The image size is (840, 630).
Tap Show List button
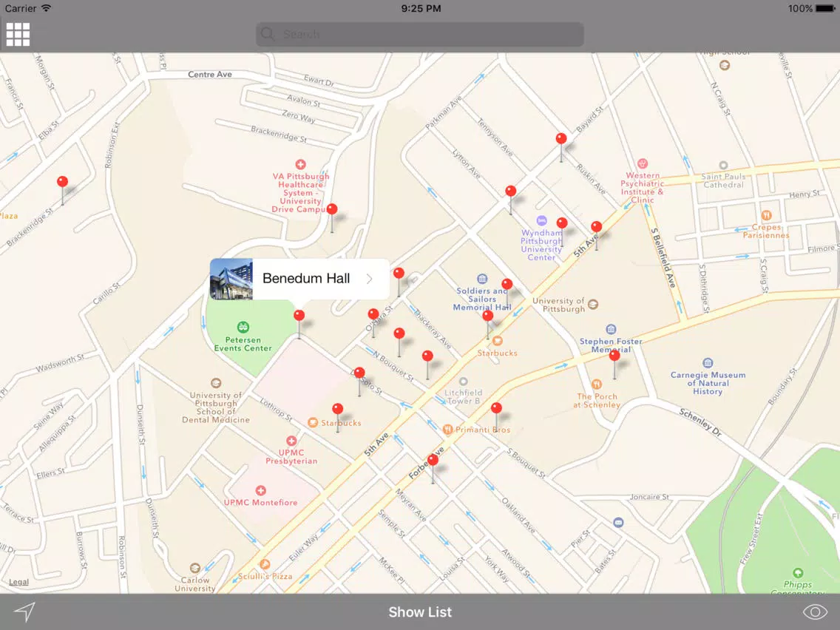click(x=420, y=612)
